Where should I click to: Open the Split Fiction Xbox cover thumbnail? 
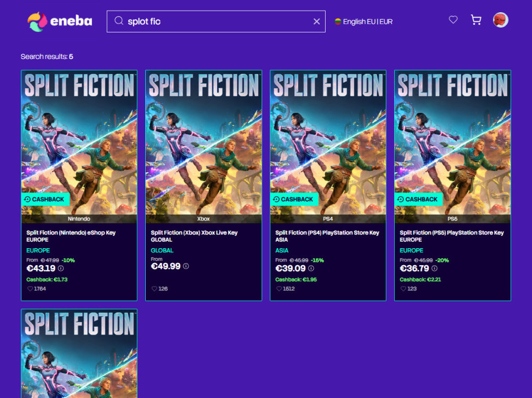[204, 147]
